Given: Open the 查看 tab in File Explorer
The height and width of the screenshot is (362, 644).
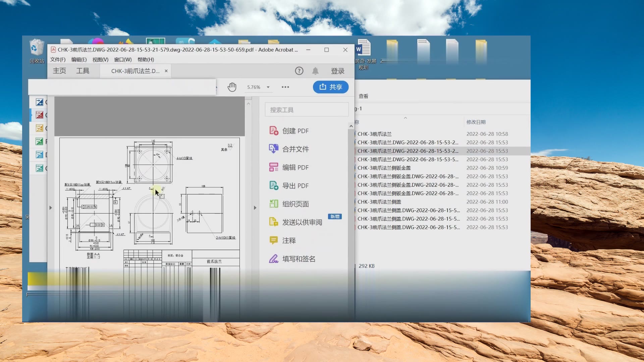Looking at the screenshot, I should click(363, 96).
